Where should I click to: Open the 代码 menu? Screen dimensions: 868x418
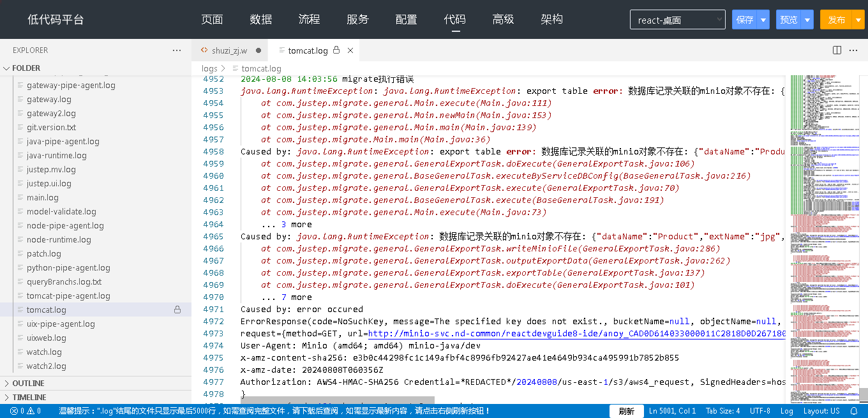point(454,19)
